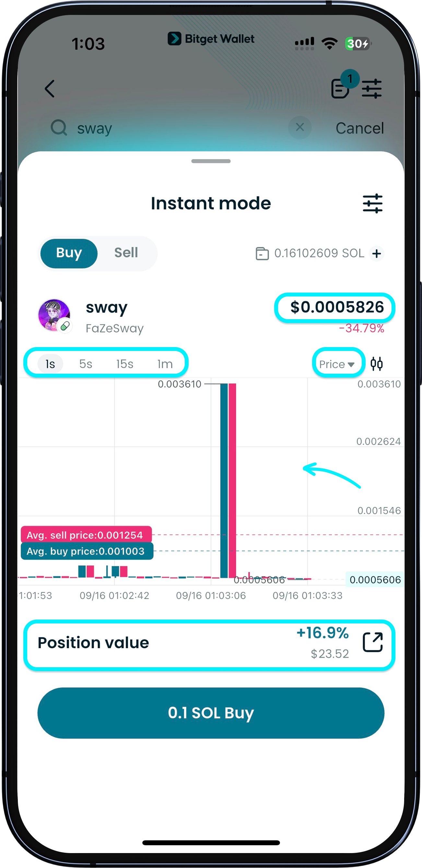This screenshot has width=422, height=868.
Task: Click the sway search input field
Action: pos(175,128)
